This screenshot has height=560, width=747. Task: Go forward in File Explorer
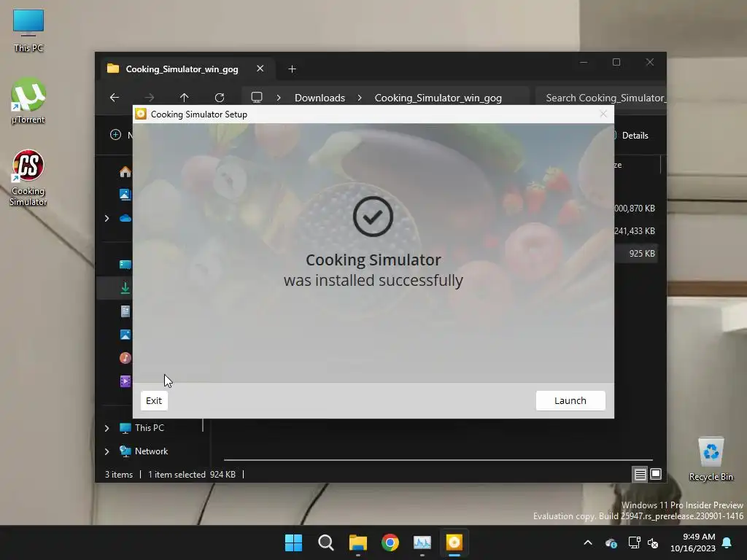149,98
